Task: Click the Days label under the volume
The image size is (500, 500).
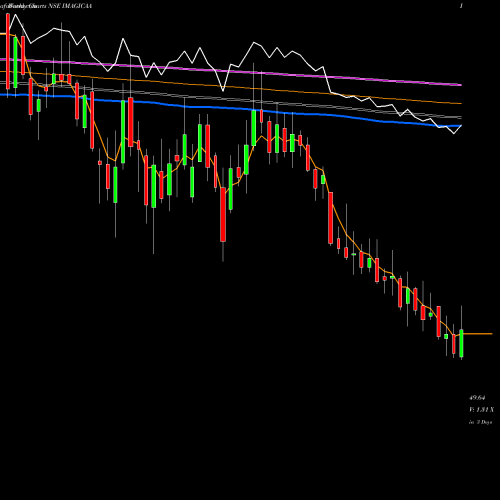Action: pos(480,422)
